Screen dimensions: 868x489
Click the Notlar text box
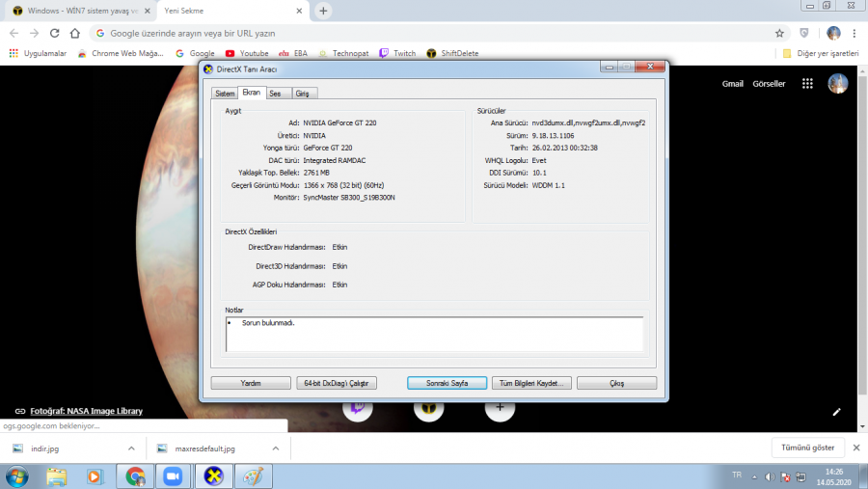pyautogui.click(x=435, y=334)
